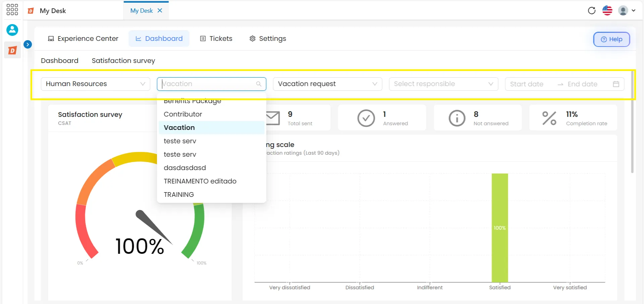Click the green Satisfied bar in chart
Viewport: 644px width, 304px height.
(500, 228)
